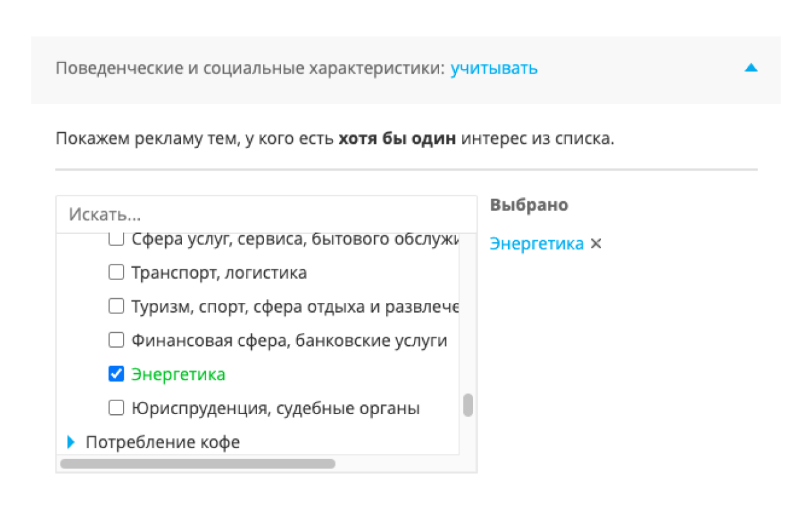Enable the «Транспорт, логистика» checkbox
This screenshot has width=812, height=521.
tap(116, 272)
